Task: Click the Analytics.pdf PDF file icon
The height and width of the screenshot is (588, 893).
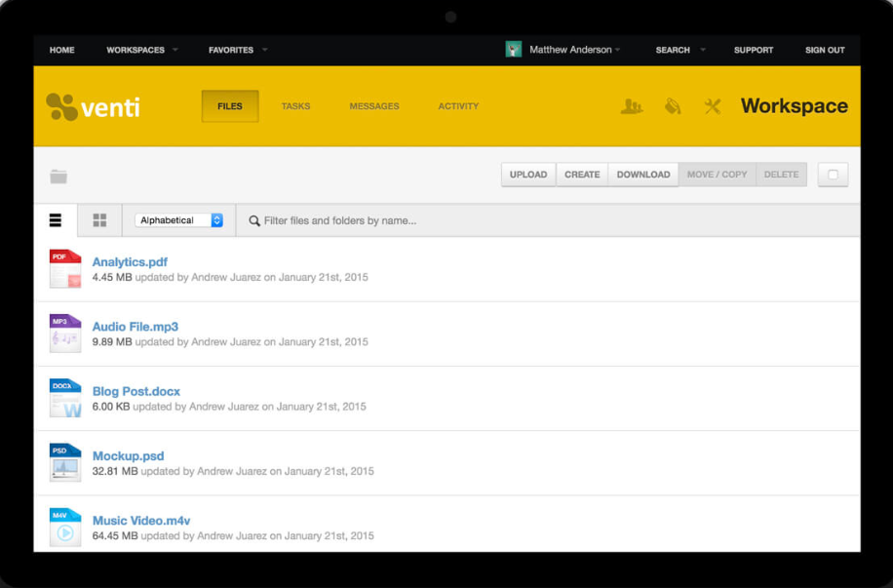Action: pyautogui.click(x=65, y=268)
